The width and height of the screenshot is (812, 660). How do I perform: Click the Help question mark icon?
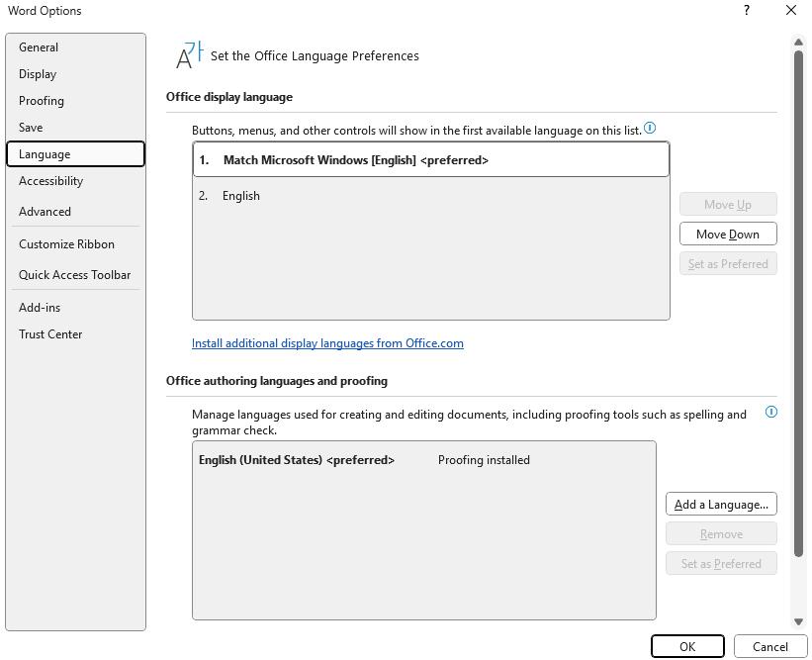click(747, 10)
